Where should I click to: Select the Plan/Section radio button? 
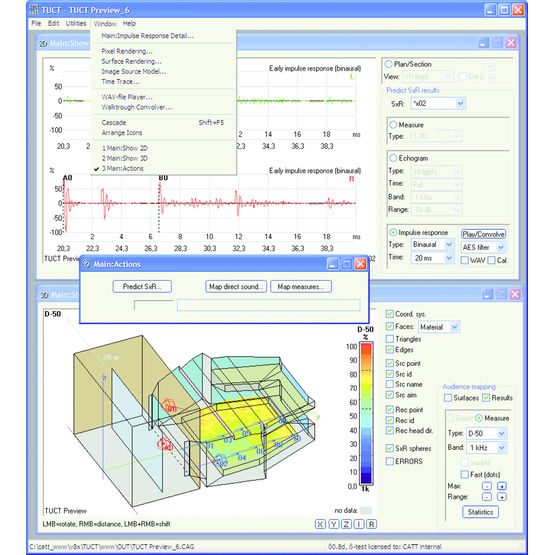click(x=389, y=64)
